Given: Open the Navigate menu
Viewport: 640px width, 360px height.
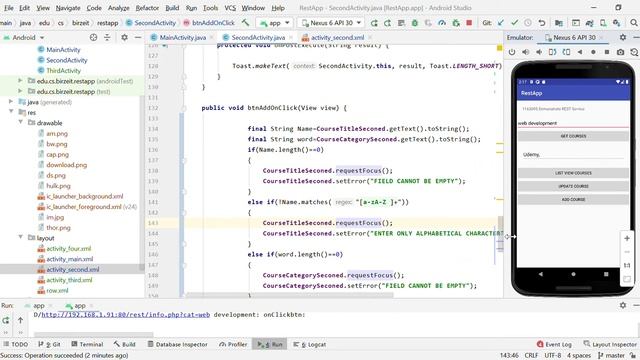Looking at the screenshot, I should tap(68, 8).
